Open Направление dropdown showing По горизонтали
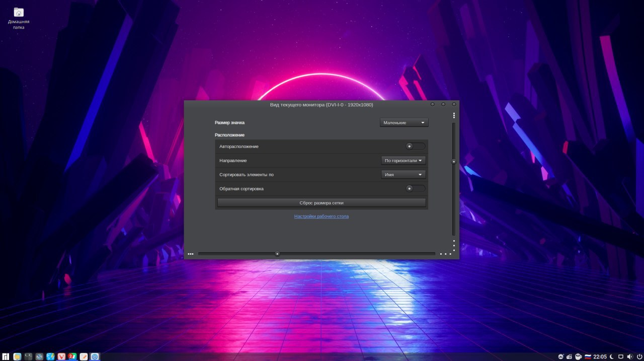644x361 pixels. [x=404, y=160]
